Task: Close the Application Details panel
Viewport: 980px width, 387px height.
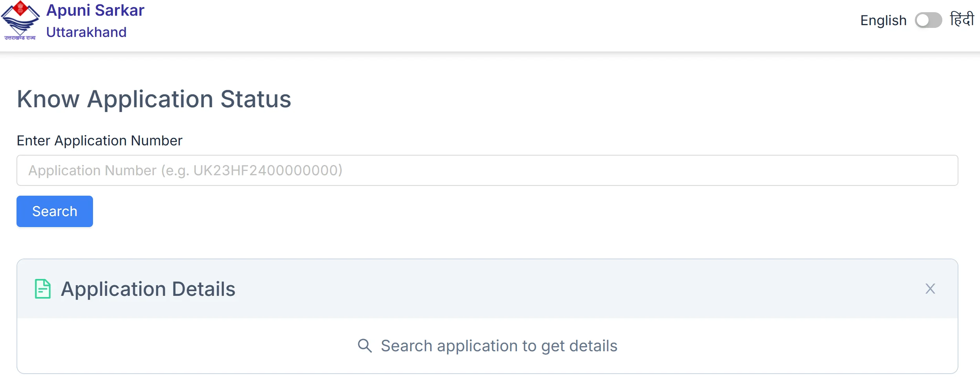Action: pyautogui.click(x=930, y=289)
